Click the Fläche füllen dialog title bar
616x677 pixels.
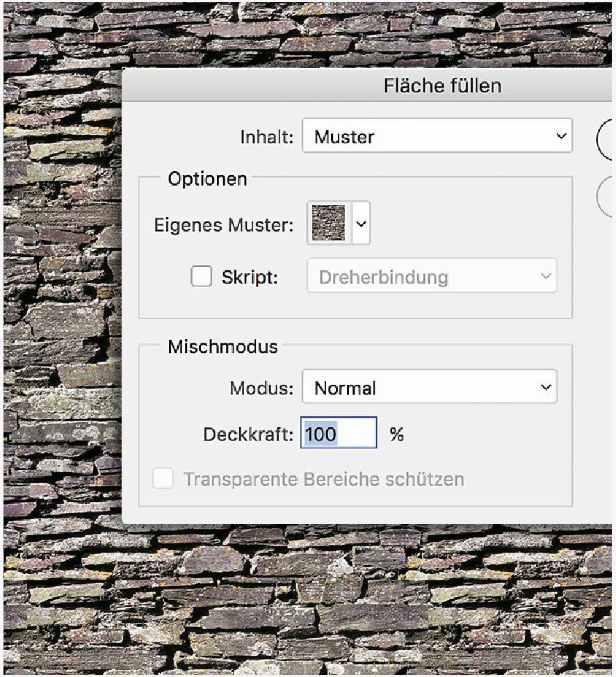(x=442, y=86)
